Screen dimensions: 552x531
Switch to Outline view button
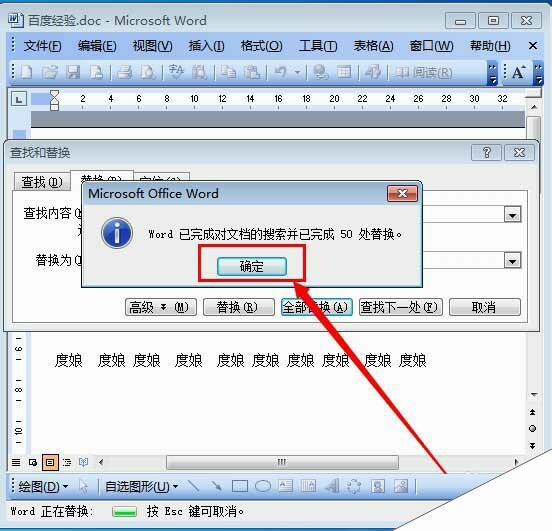point(67,462)
